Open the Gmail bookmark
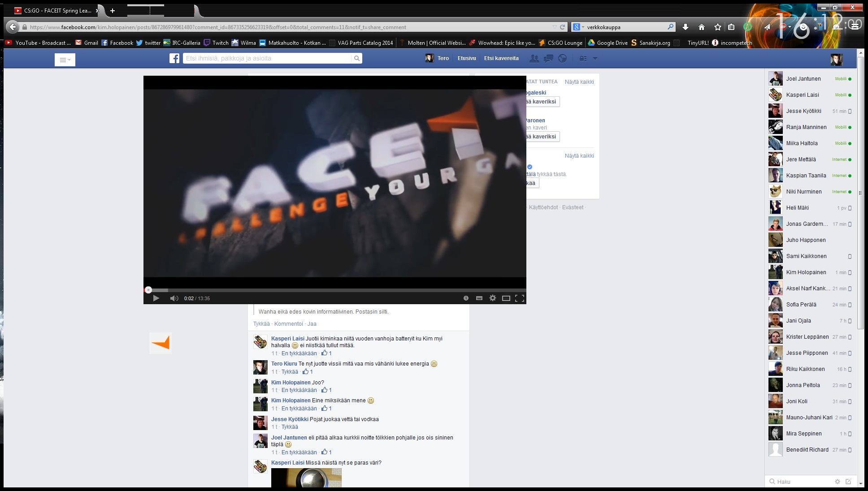Viewport: 868px width, 491px height. [x=87, y=43]
